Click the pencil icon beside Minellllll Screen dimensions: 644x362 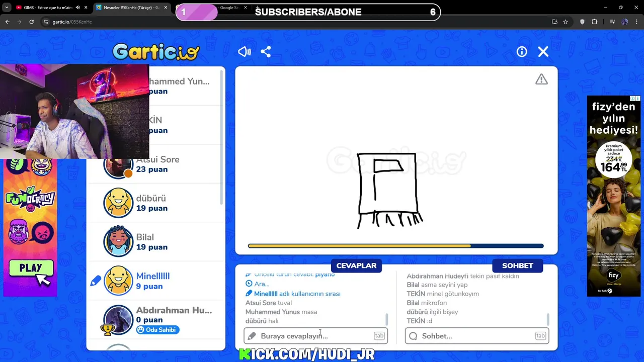coord(96,281)
